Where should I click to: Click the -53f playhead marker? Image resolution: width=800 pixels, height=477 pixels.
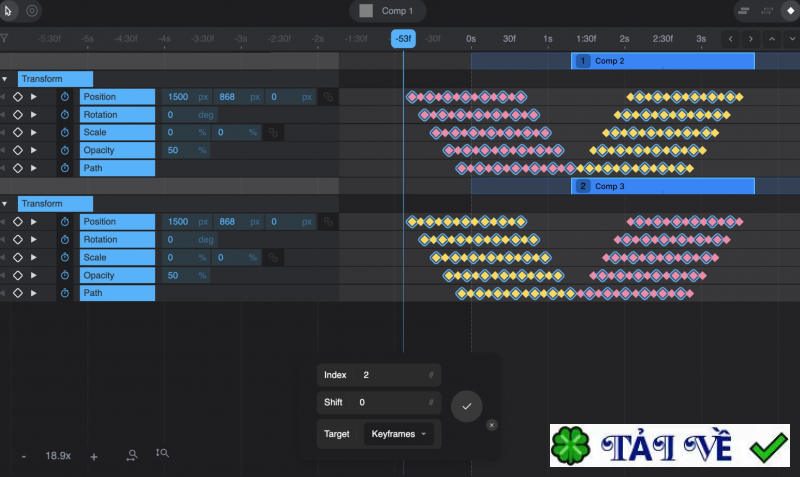click(x=403, y=39)
